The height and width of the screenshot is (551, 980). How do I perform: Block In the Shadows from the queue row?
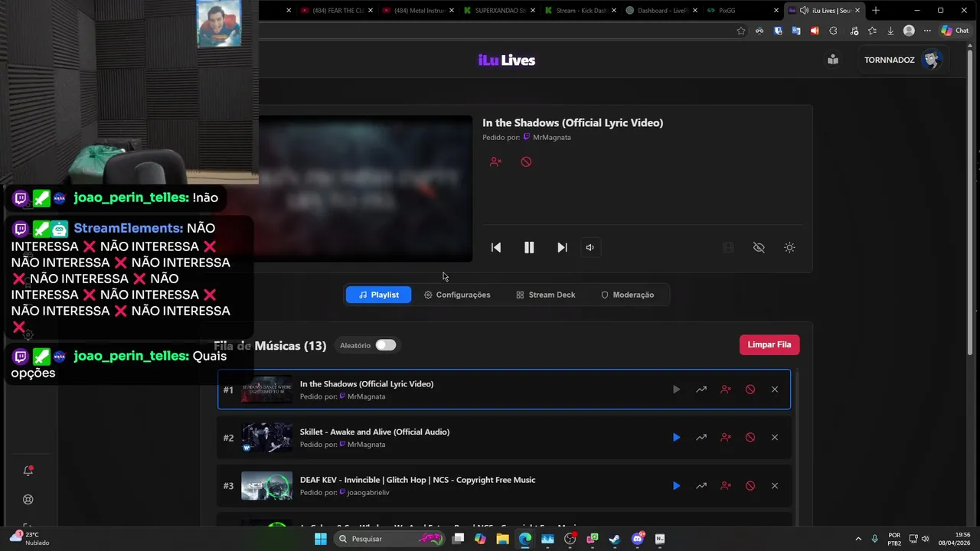coord(750,390)
